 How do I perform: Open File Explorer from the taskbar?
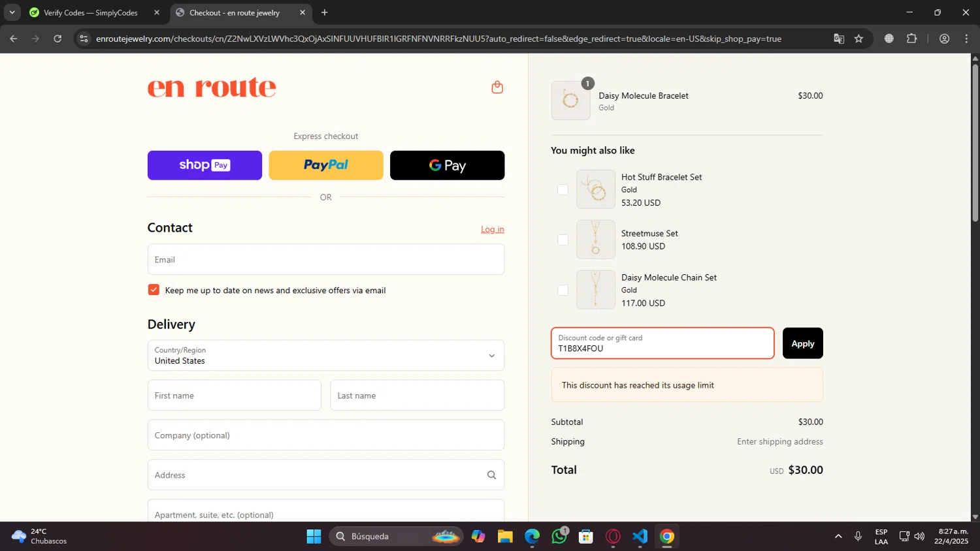coord(505,537)
